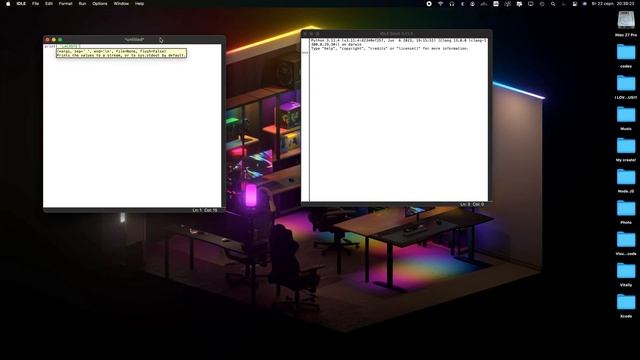Click the display mirroring icon in menu bar
The height and width of the screenshot is (360, 640).
tap(531, 4)
